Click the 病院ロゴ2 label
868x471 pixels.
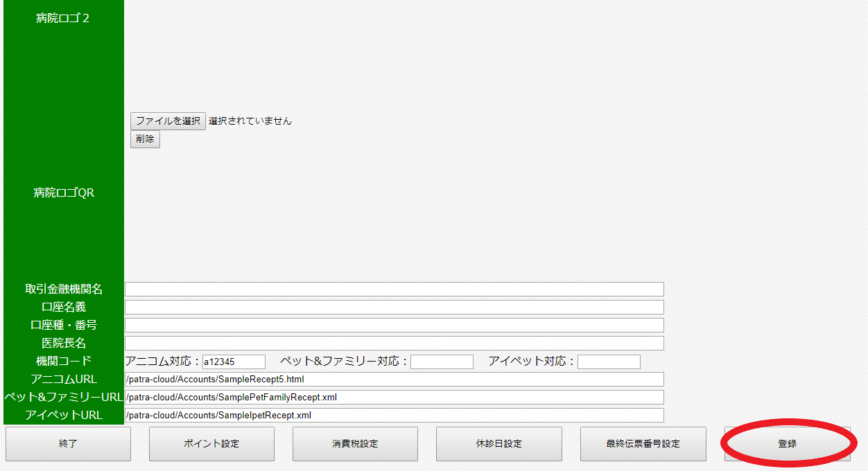(x=63, y=19)
